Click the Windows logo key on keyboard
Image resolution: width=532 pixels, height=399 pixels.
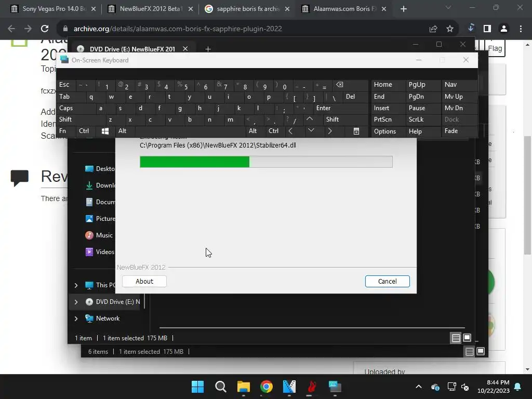105,131
